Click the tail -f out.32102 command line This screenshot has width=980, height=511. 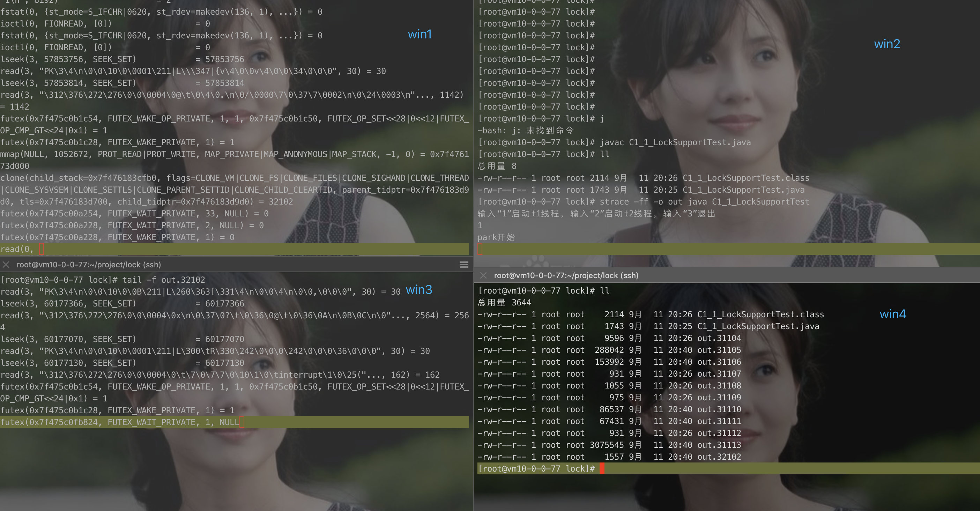tap(163, 280)
